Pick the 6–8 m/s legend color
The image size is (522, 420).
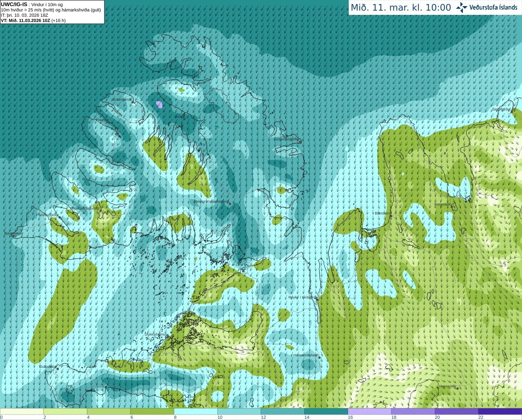152,411
